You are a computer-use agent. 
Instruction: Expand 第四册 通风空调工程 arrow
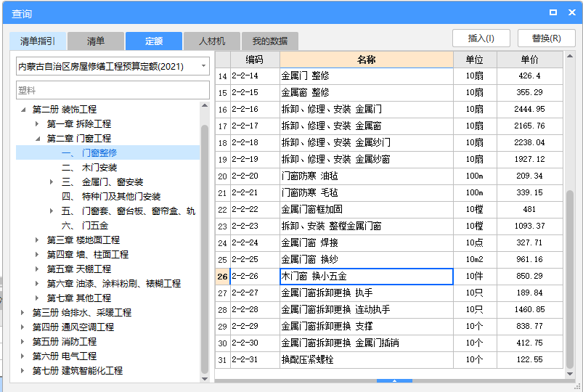pyautogui.click(x=23, y=327)
